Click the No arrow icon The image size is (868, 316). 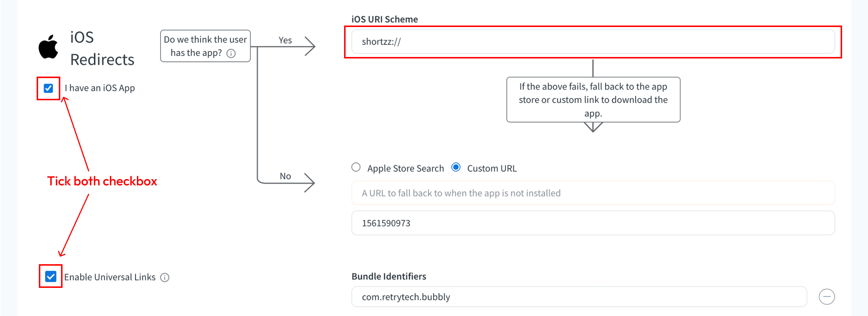(x=309, y=182)
